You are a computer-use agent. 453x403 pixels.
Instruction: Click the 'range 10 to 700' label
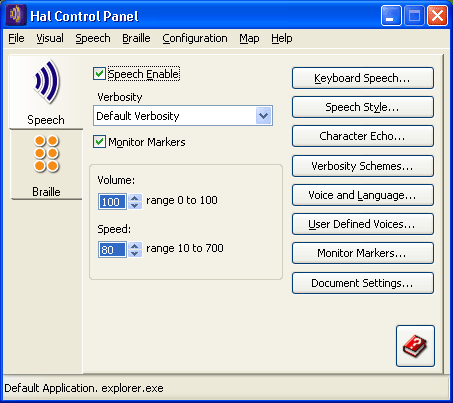(x=185, y=248)
